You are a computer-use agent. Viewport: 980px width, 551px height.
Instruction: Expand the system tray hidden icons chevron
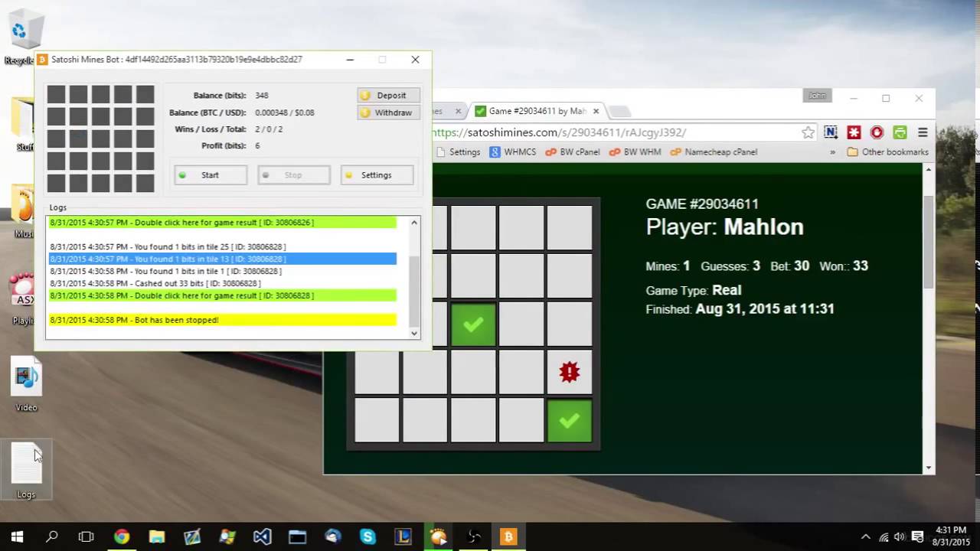pos(866,537)
